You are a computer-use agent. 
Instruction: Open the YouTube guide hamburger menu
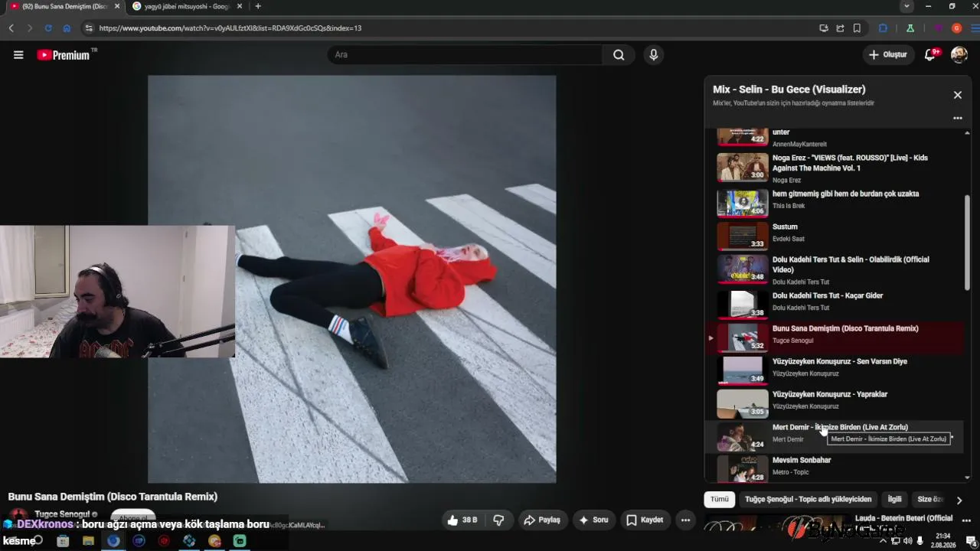[x=18, y=54]
